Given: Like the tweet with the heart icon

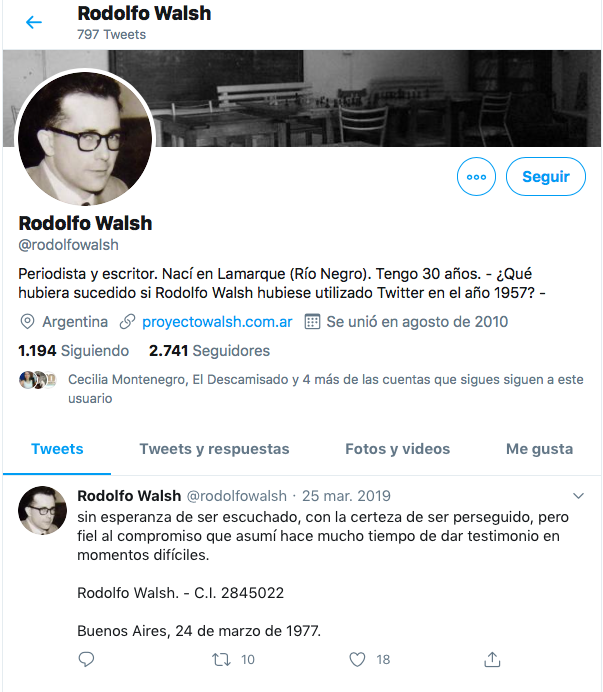Looking at the screenshot, I should [x=357, y=659].
